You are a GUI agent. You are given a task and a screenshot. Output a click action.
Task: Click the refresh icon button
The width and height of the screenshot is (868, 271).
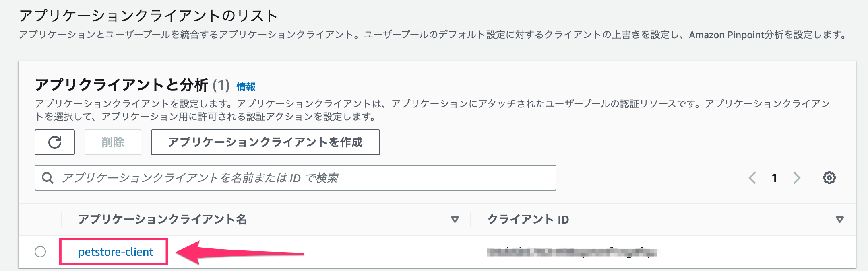click(x=55, y=142)
